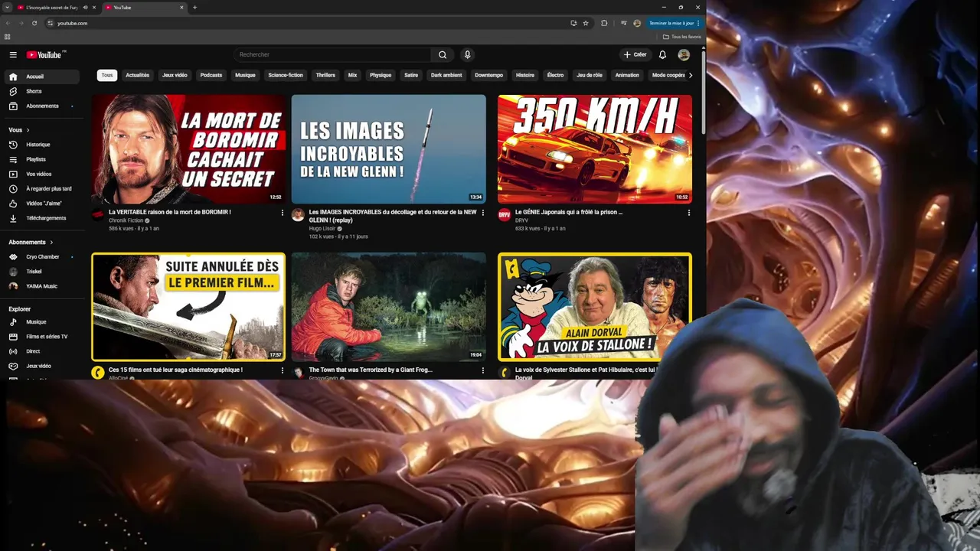Viewport: 980px width, 551px height.
Task: Expand the Abonnements section heading
Action: [31, 242]
